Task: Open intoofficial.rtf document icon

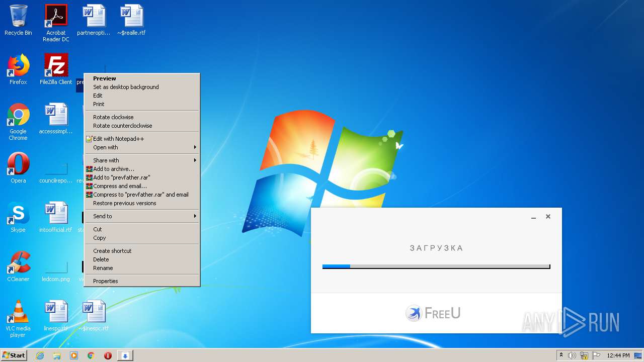Action: 56,217
